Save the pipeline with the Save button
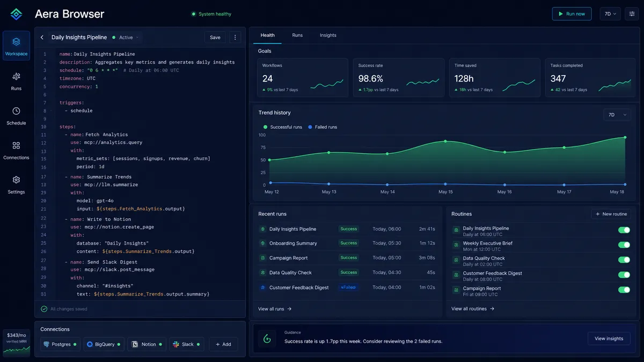Image resolution: width=644 pixels, height=362 pixels. (x=215, y=38)
